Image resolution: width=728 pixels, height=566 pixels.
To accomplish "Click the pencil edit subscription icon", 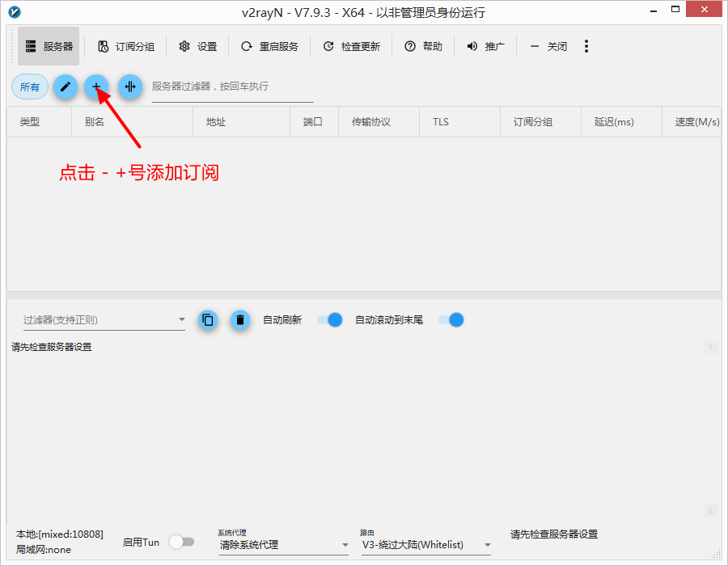I will coord(66,87).
